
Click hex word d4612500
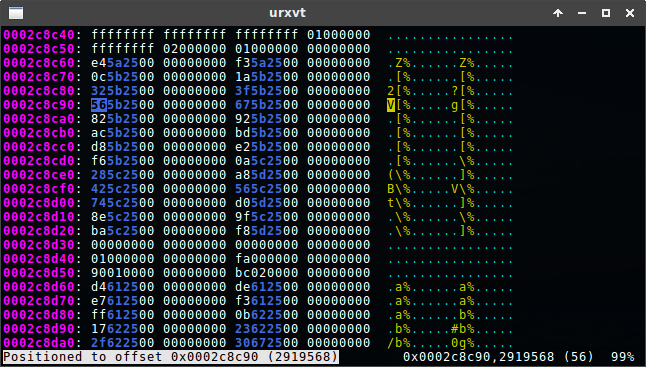(x=123, y=287)
